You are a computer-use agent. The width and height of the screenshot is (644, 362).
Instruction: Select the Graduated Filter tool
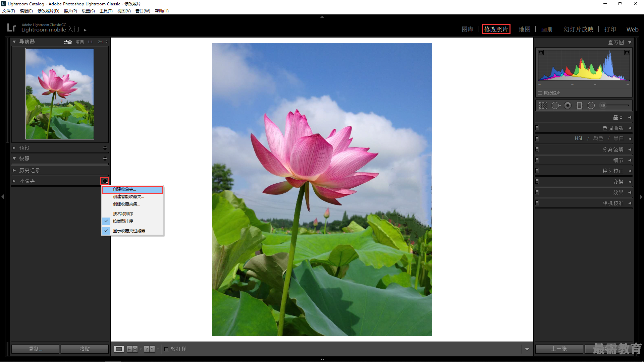pos(579,106)
